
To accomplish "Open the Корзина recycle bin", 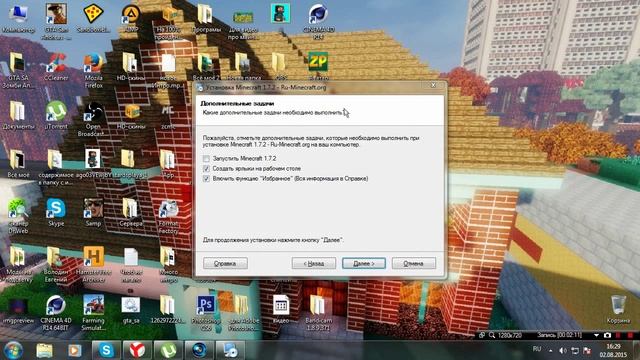I will (x=618, y=309).
